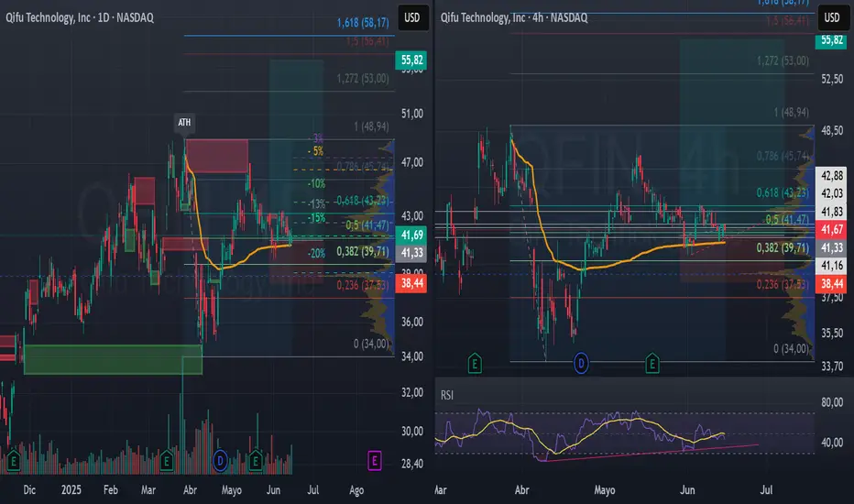
Task: Click the 80,00 level on RSI scale
Action: tap(832, 402)
